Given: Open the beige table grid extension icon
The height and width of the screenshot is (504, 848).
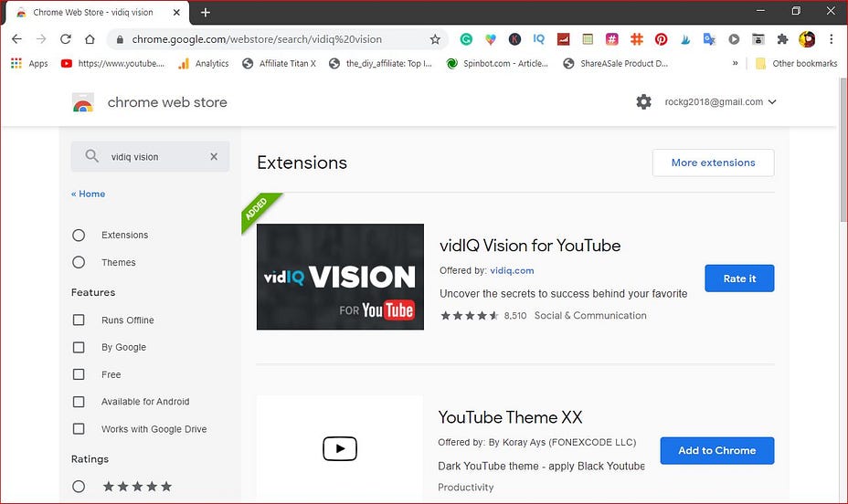Looking at the screenshot, I should 588,39.
